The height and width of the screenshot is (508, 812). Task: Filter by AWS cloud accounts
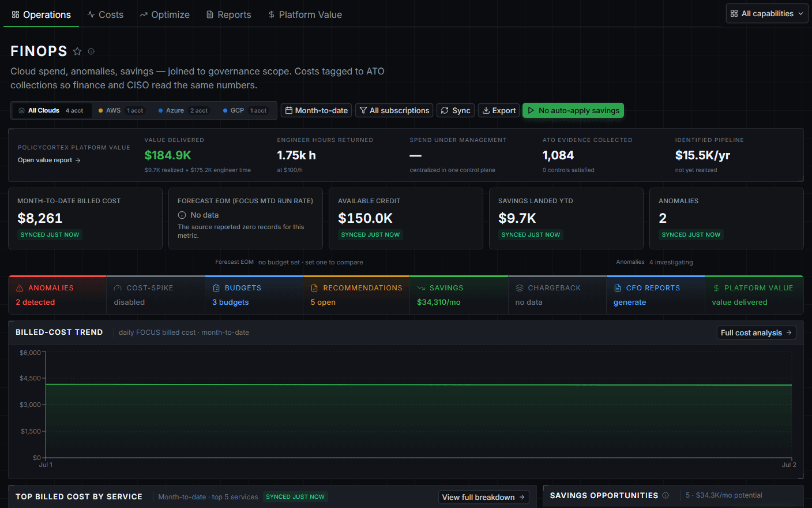tap(121, 110)
